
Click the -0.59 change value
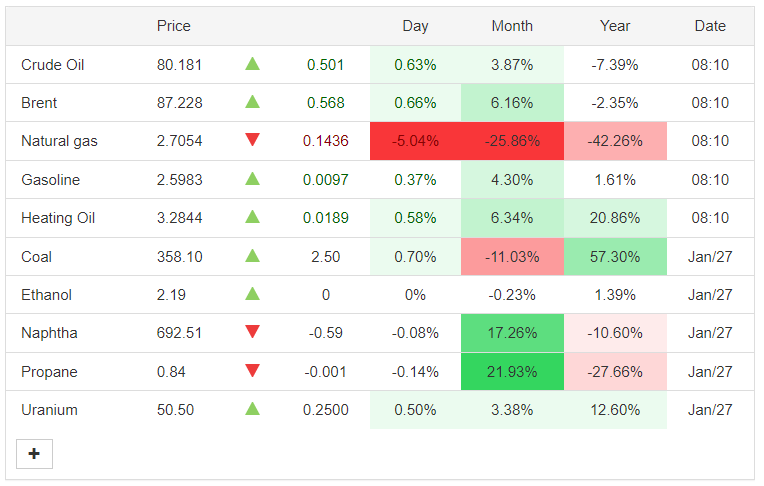[325, 333]
